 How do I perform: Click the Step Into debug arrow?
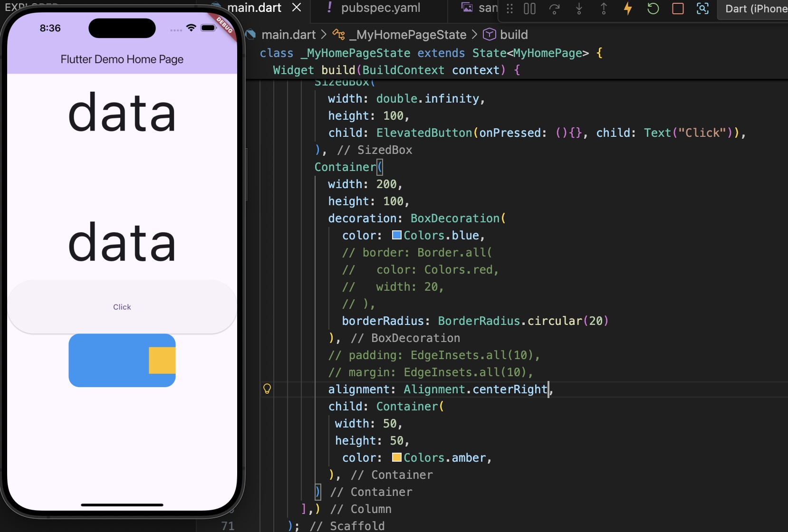pyautogui.click(x=579, y=9)
